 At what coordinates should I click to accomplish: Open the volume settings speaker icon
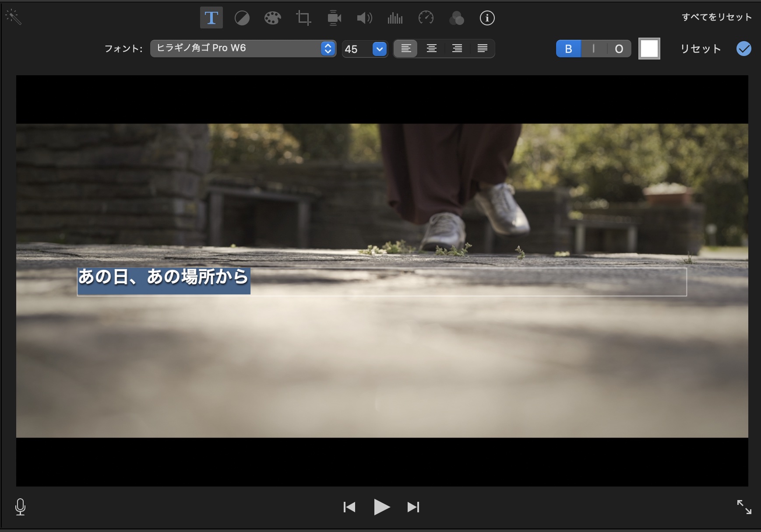[364, 18]
